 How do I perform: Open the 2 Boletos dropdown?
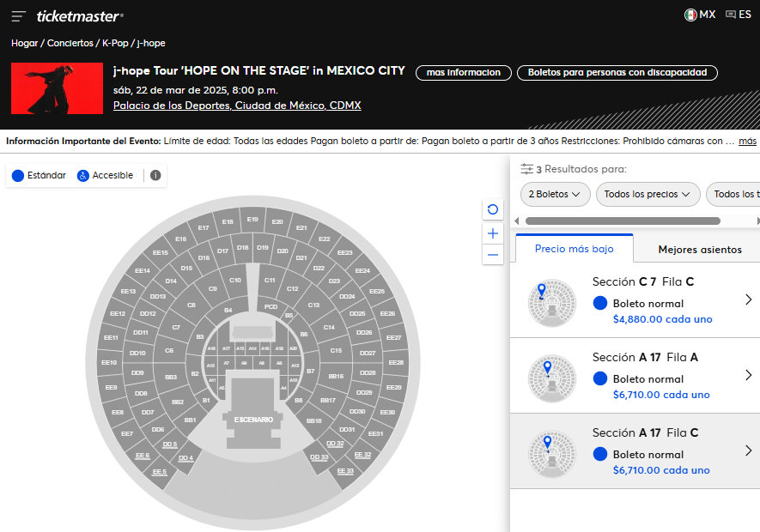pos(555,194)
